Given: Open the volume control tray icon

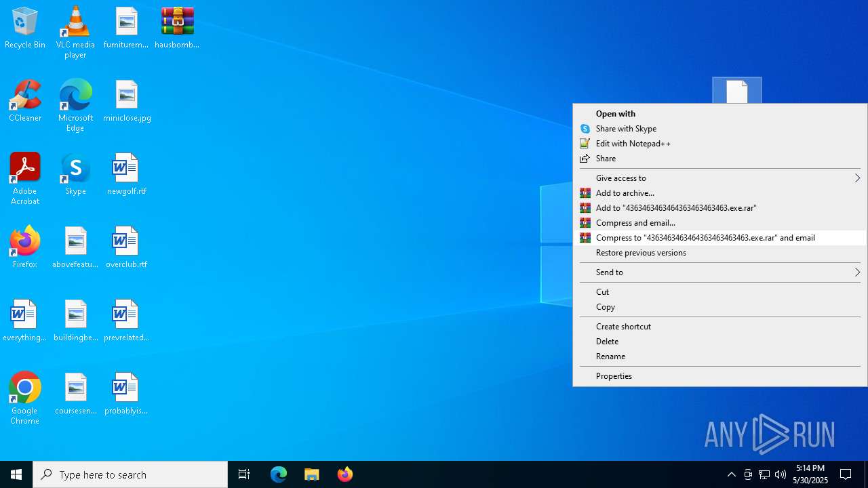Looking at the screenshot, I should [x=781, y=474].
